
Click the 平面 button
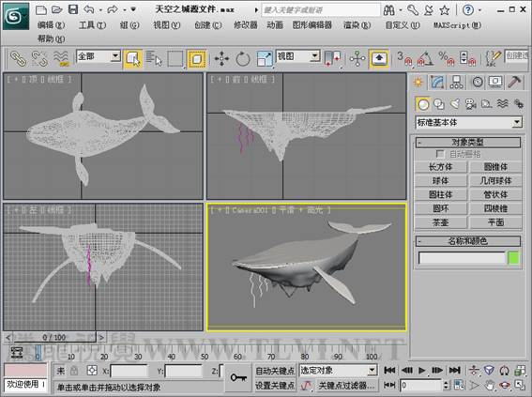tap(495, 222)
